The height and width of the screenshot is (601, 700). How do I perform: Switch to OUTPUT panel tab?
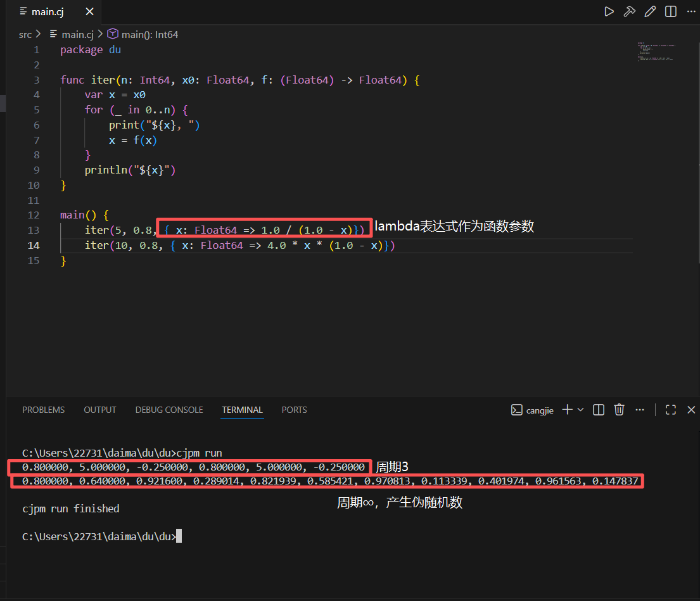pyautogui.click(x=100, y=410)
